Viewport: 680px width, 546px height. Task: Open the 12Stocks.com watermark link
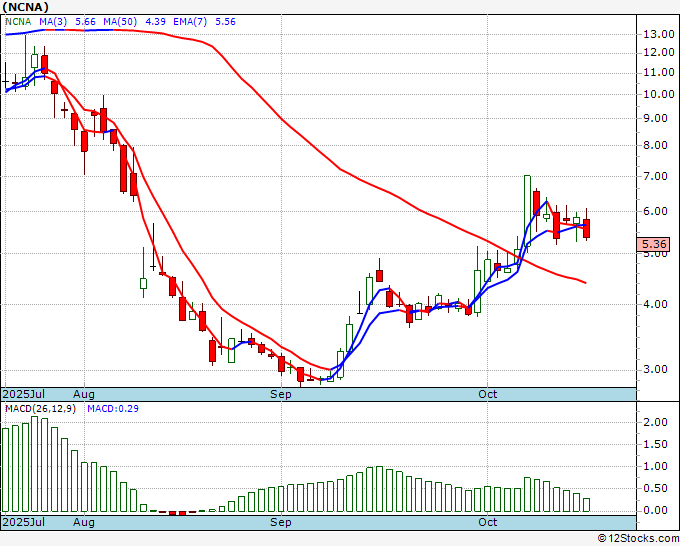[638, 538]
